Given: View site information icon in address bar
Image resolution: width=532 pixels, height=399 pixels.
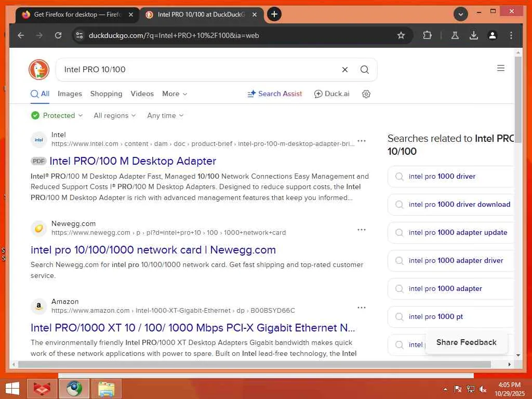Looking at the screenshot, I should [x=79, y=35].
